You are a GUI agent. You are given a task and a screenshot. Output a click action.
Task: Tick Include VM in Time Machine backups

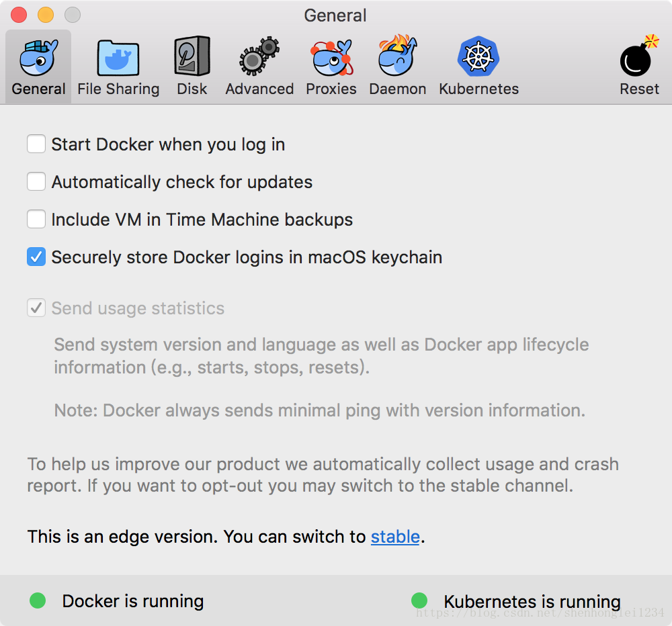pyautogui.click(x=36, y=220)
